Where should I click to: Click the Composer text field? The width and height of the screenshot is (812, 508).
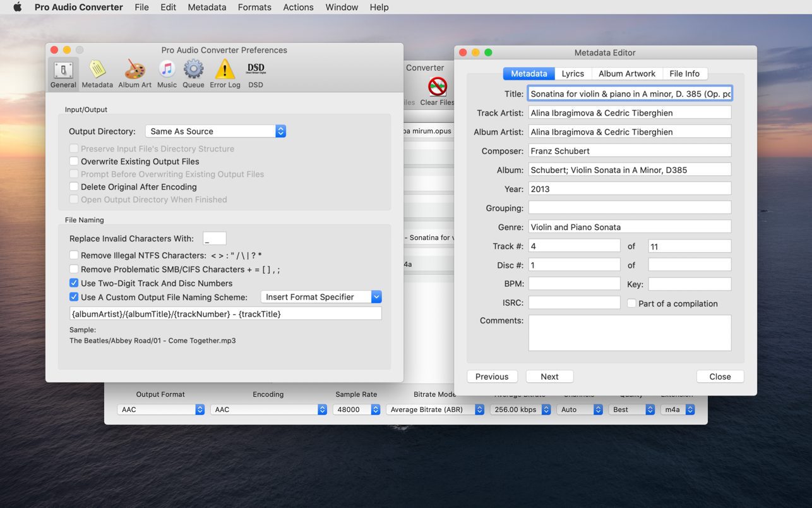[630, 151]
